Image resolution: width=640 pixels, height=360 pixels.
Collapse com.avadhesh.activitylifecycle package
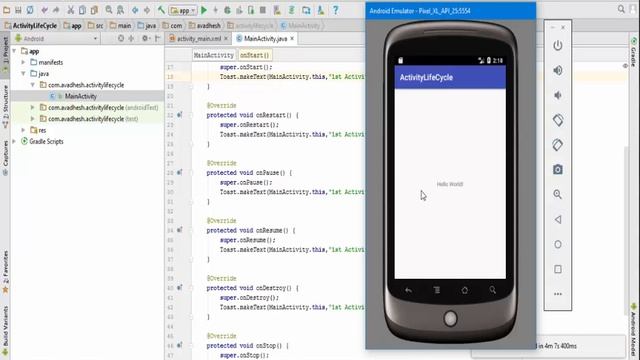[x=33, y=85]
